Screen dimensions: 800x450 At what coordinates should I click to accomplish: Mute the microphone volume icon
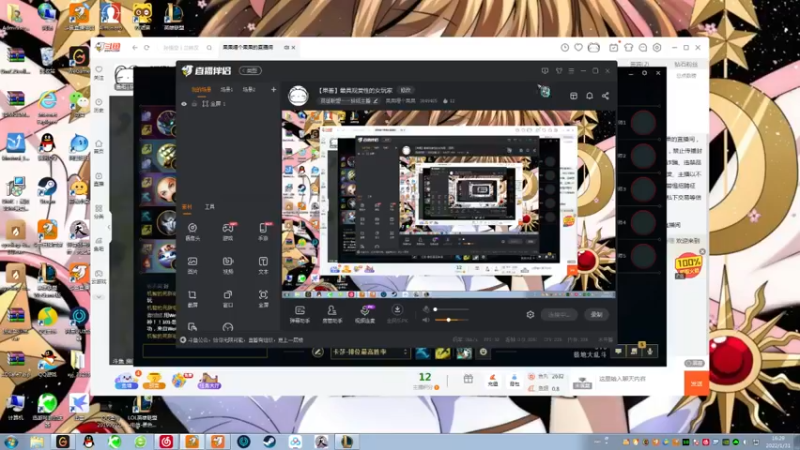pyautogui.click(x=426, y=309)
